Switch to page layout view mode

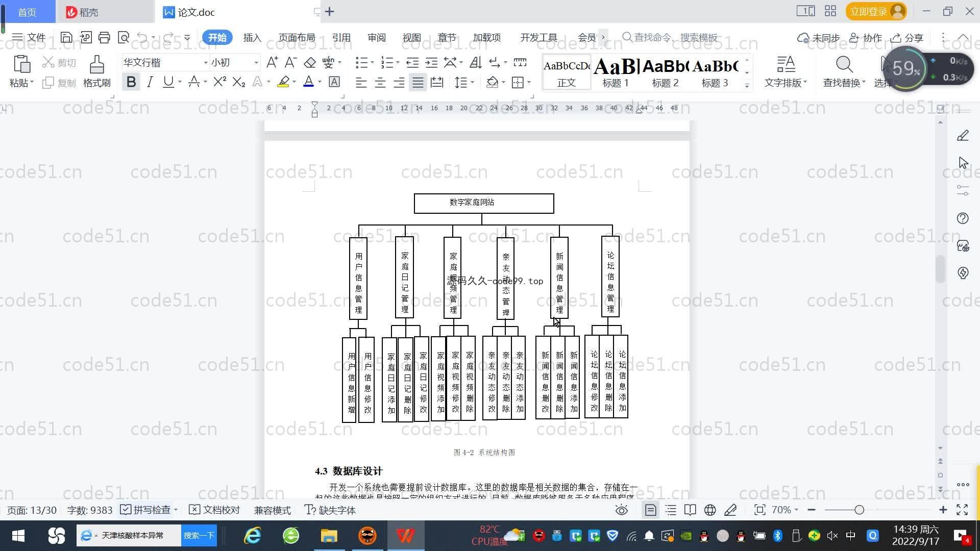pyautogui.click(x=650, y=510)
